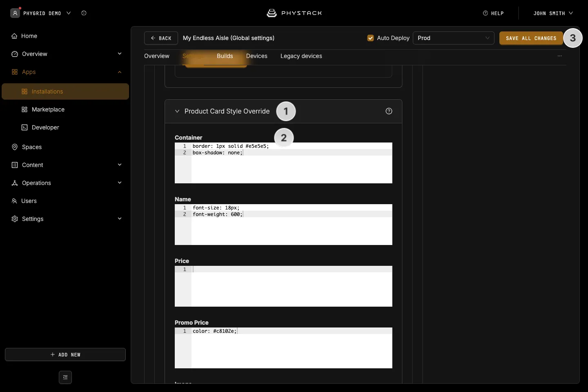Image resolution: width=588 pixels, height=392 pixels.
Task: Expand the Overview menu in sidebar
Action: 120,54
